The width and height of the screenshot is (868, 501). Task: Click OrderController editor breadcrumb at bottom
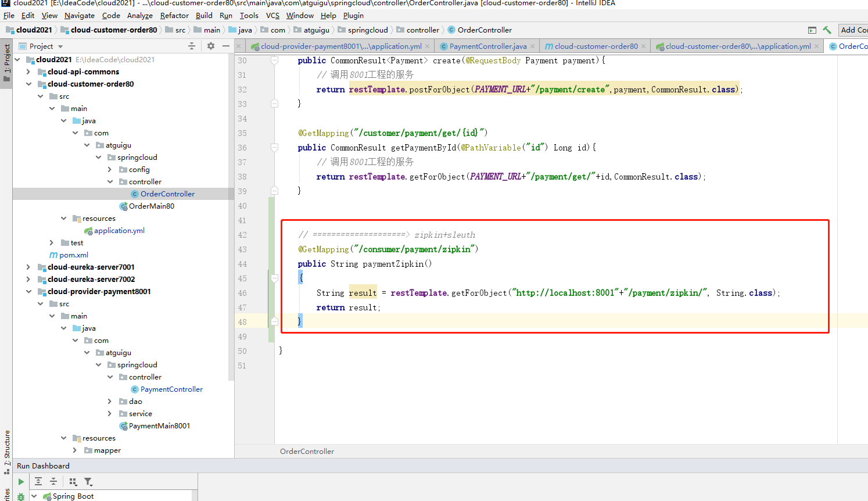pos(307,451)
